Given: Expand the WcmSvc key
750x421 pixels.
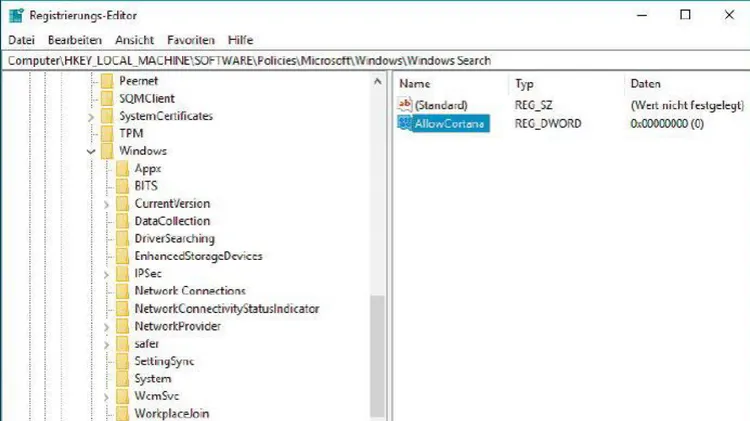Looking at the screenshot, I should point(106,397).
